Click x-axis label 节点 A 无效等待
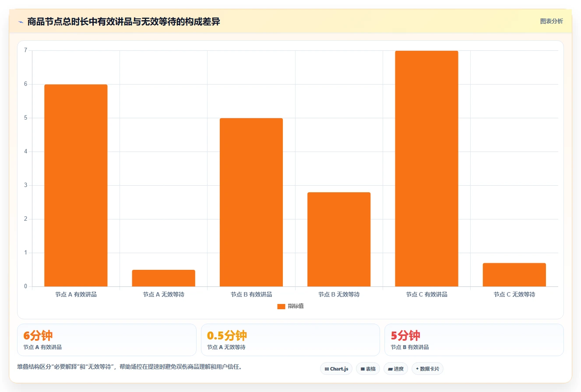Screen dimensions: 581x392 tap(163, 295)
